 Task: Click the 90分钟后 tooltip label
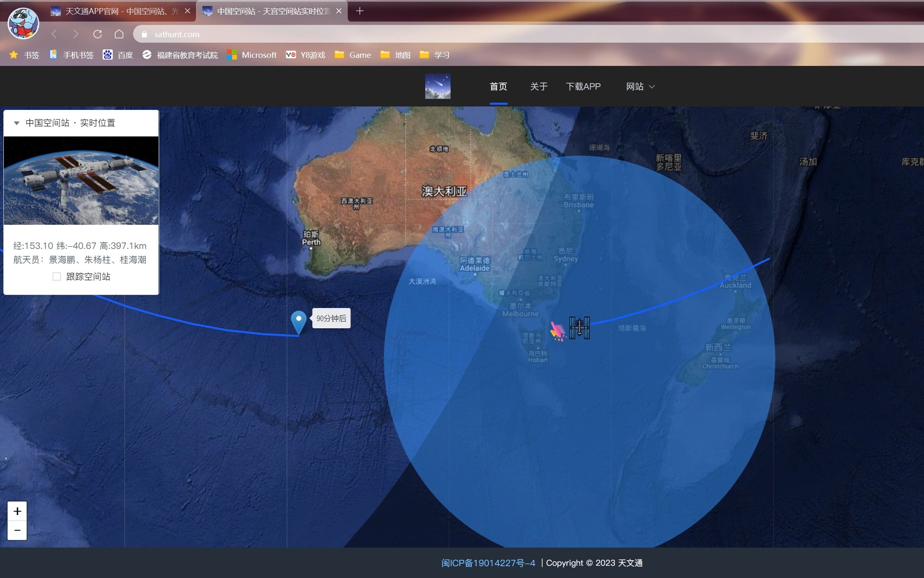331,319
